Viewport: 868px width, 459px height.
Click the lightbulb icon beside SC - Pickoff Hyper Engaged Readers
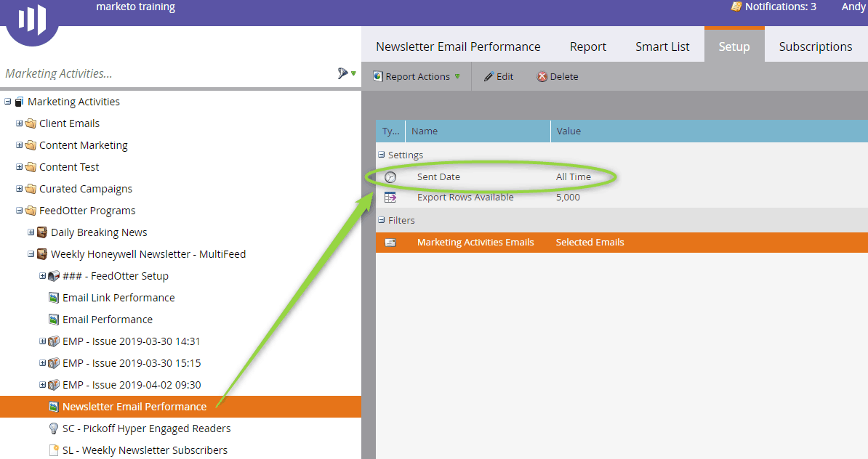click(53, 428)
